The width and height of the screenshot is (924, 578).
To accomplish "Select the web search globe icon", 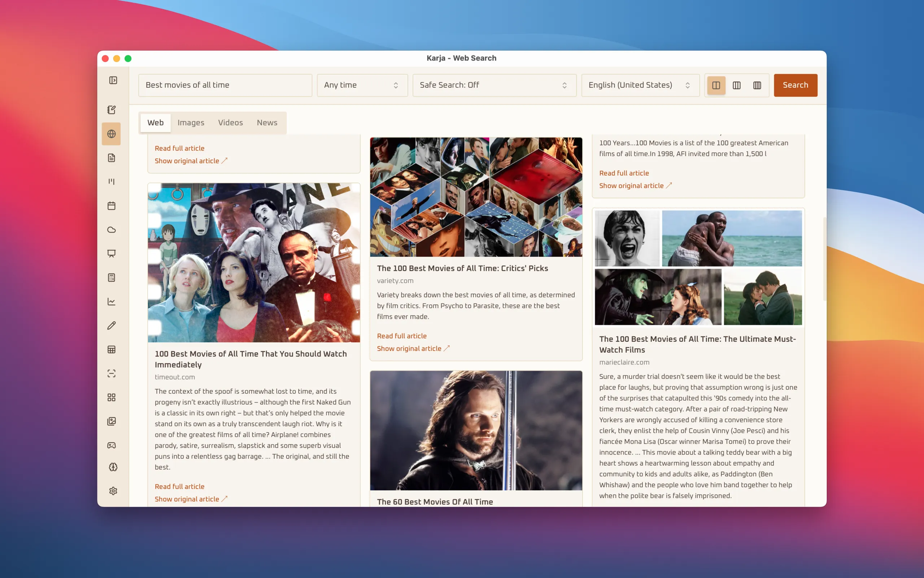I will pos(112,134).
